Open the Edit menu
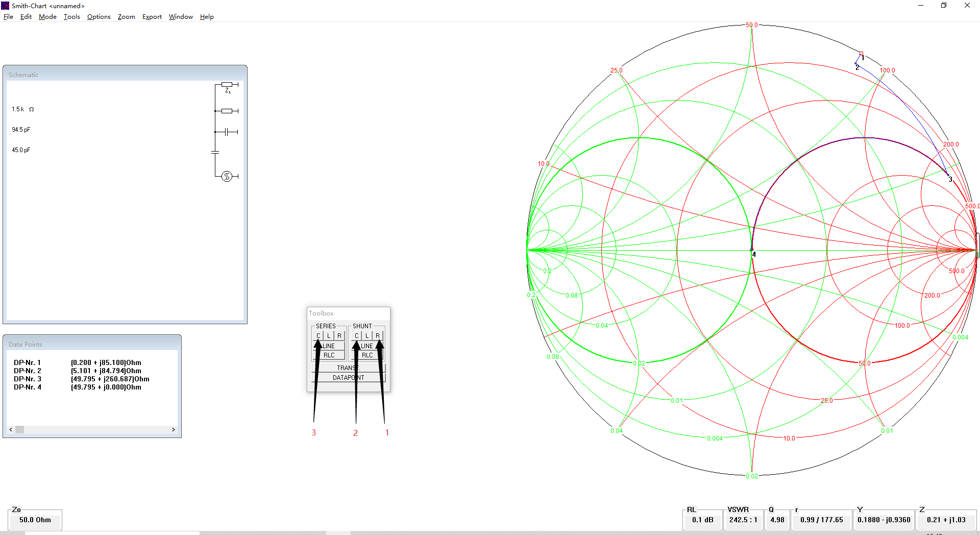This screenshot has width=980, height=535. (x=26, y=17)
